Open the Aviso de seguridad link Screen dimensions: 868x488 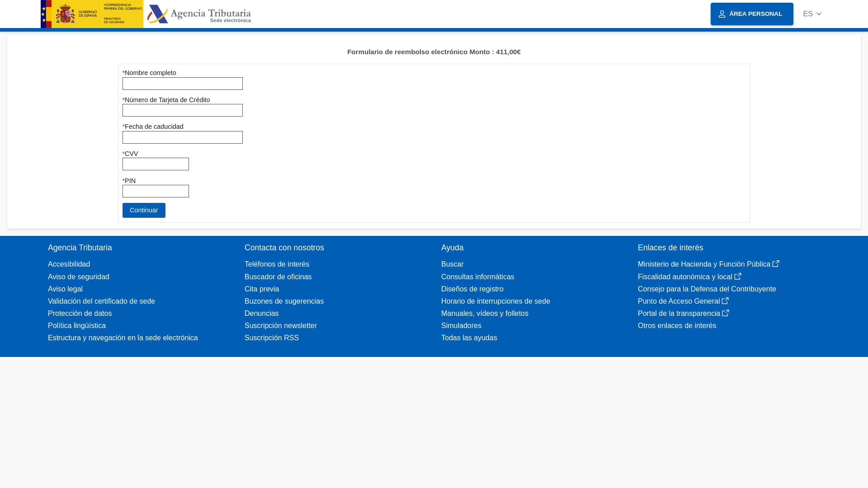coord(79,277)
